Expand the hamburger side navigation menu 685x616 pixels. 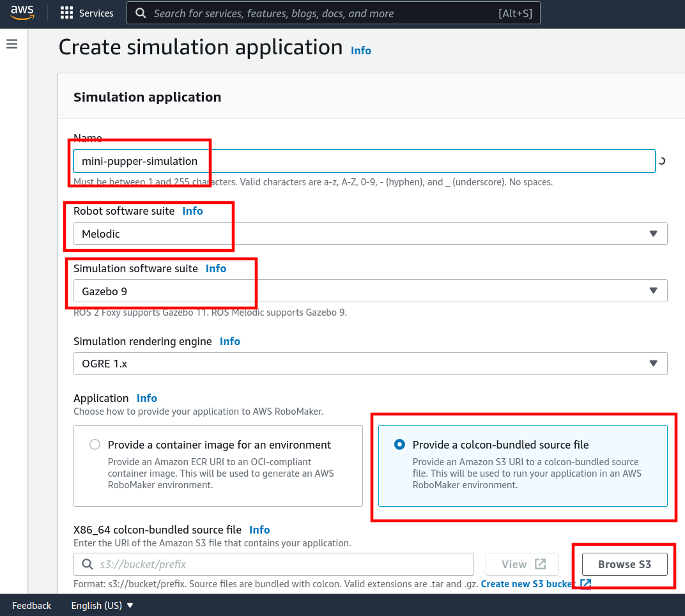pyautogui.click(x=12, y=43)
